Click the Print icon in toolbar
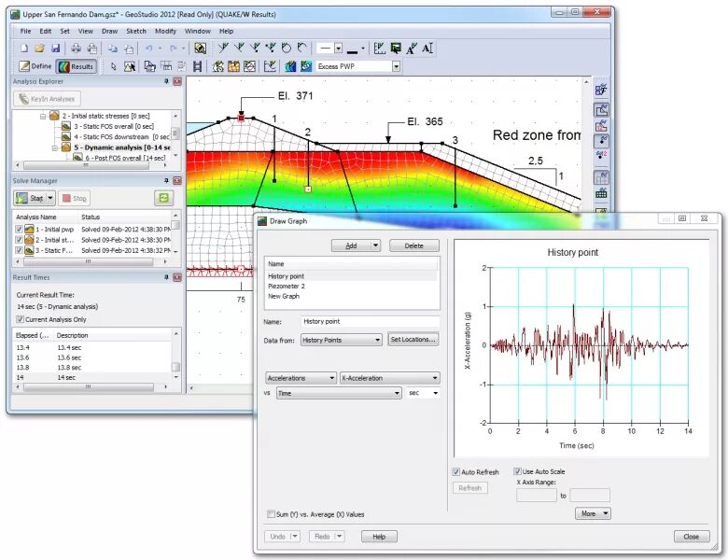 tap(77, 49)
